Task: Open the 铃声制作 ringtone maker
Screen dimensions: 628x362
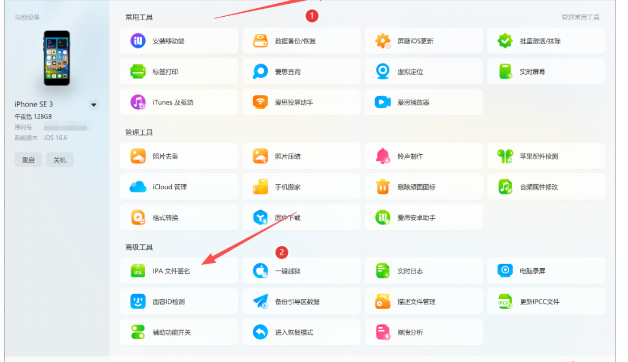Action: tap(424, 156)
